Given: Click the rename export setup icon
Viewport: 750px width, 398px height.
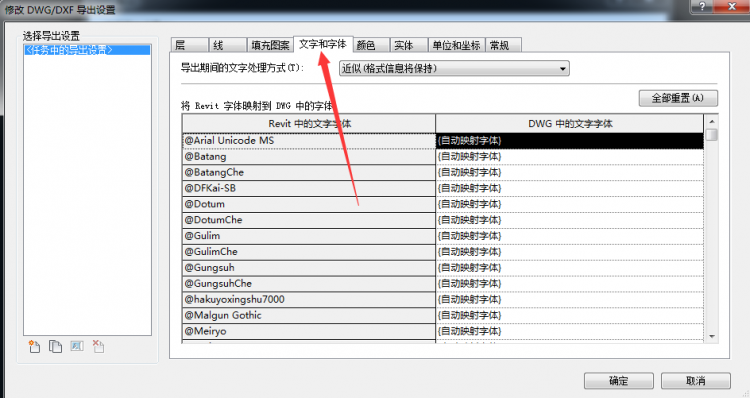Looking at the screenshot, I should [x=77, y=346].
